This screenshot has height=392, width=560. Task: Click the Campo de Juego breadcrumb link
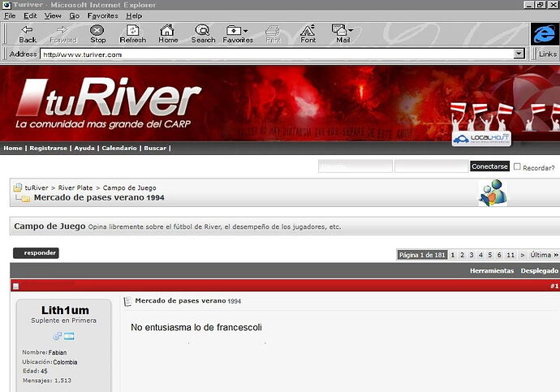(x=129, y=187)
